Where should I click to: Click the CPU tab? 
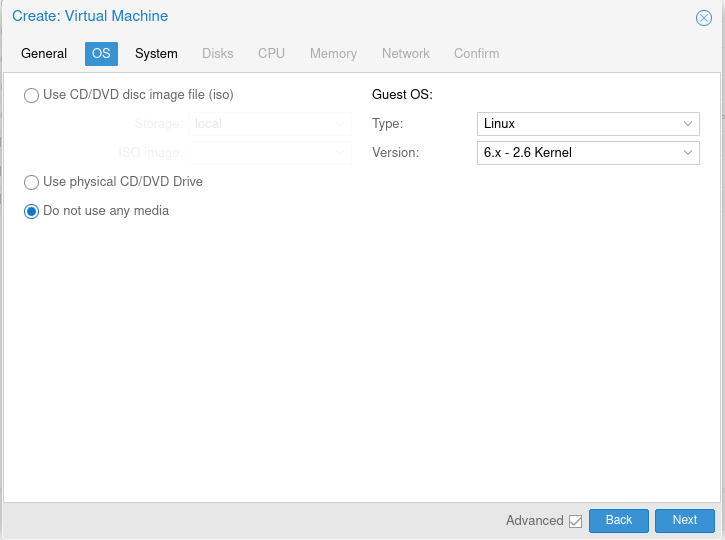point(271,53)
